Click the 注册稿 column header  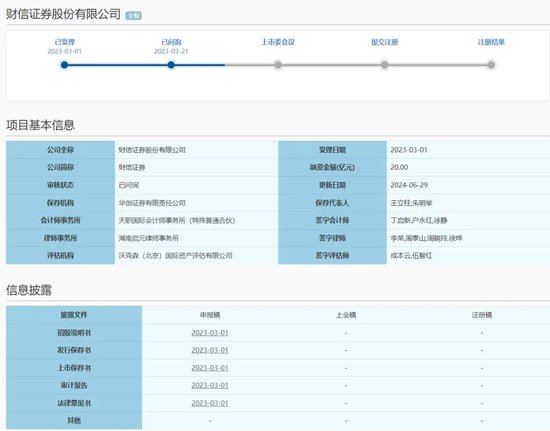(x=482, y=315)
